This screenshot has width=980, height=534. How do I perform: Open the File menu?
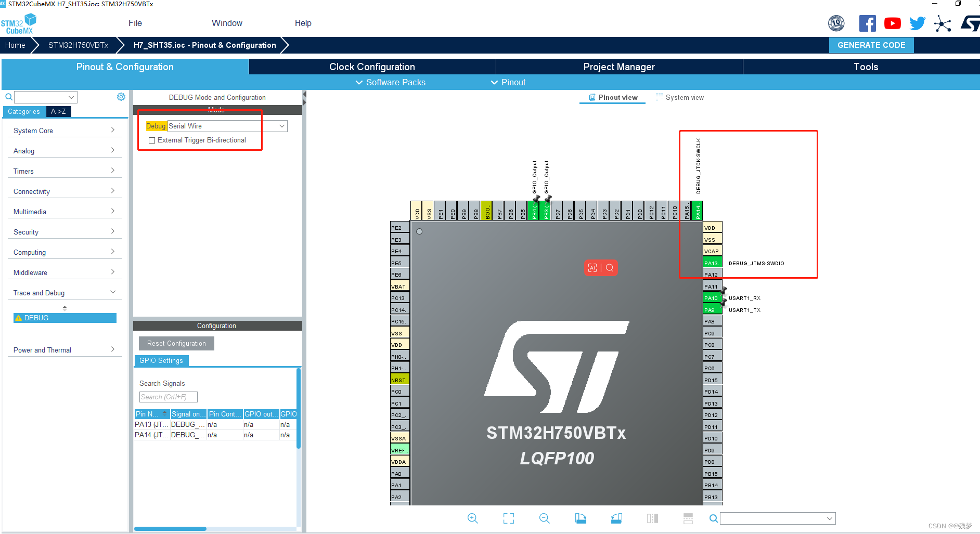coord(135,23)
